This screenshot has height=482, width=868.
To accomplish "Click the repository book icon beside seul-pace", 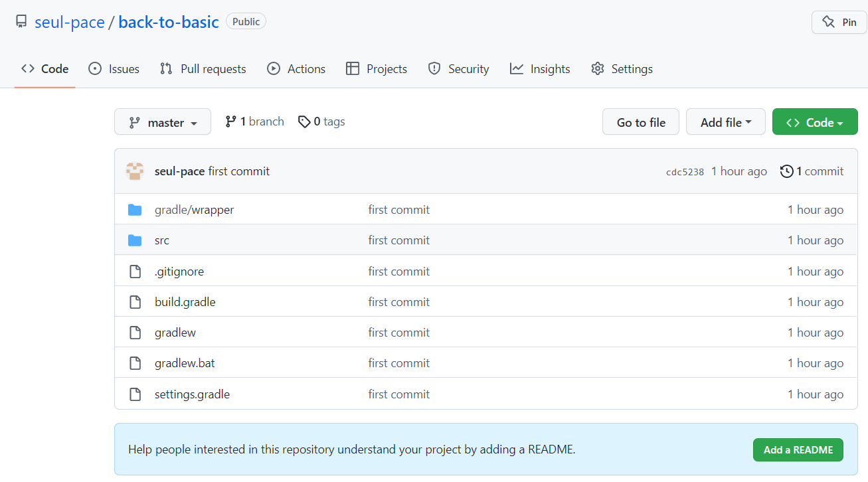I will (21, 22).
